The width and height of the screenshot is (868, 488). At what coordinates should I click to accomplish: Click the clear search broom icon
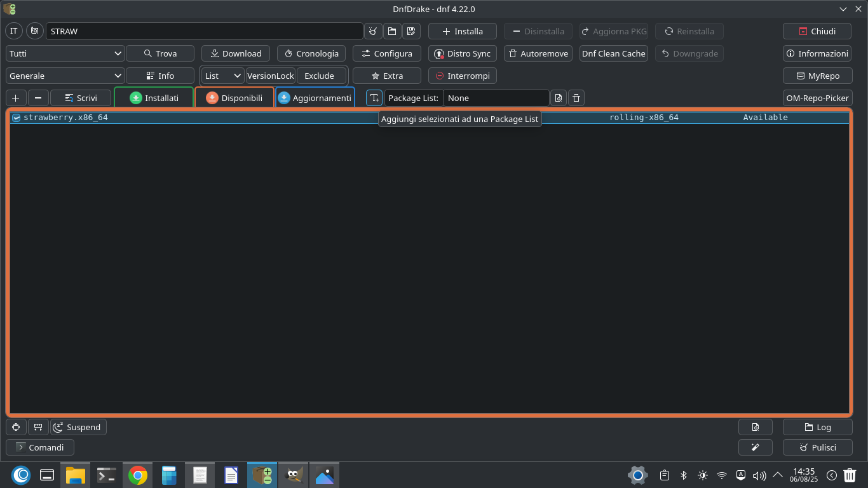[x=373, y=31]
